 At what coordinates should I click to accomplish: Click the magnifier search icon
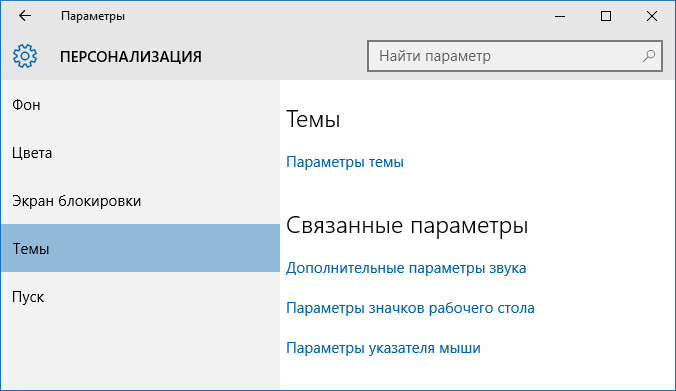649,56
